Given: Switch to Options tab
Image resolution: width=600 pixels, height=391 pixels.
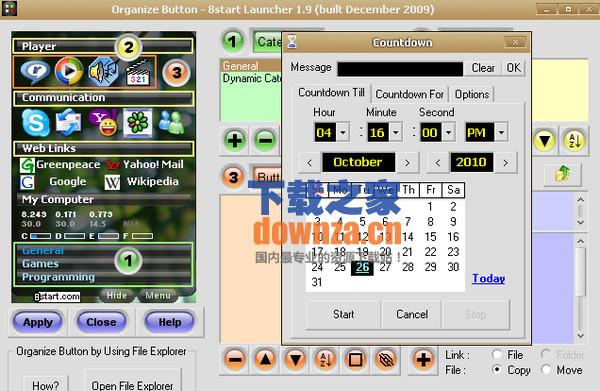Looking at the screenshot, I should click(x=472, y=94).
